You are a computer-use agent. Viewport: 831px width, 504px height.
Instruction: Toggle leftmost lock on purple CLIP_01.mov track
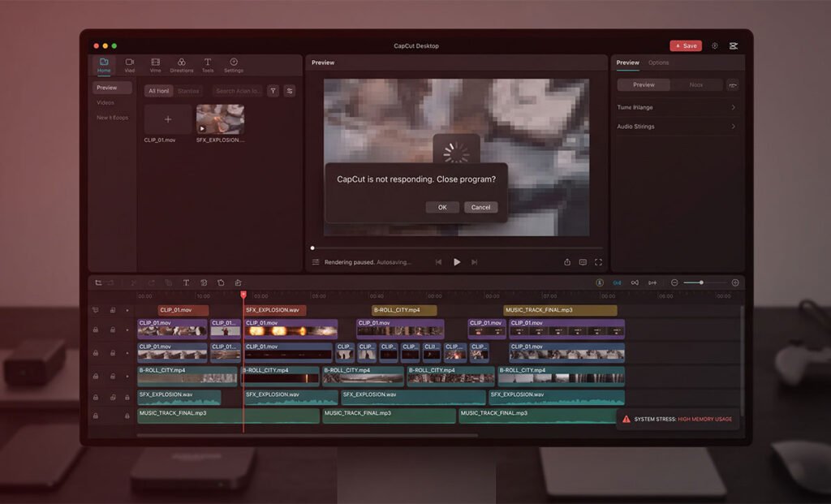pos(96,330)
